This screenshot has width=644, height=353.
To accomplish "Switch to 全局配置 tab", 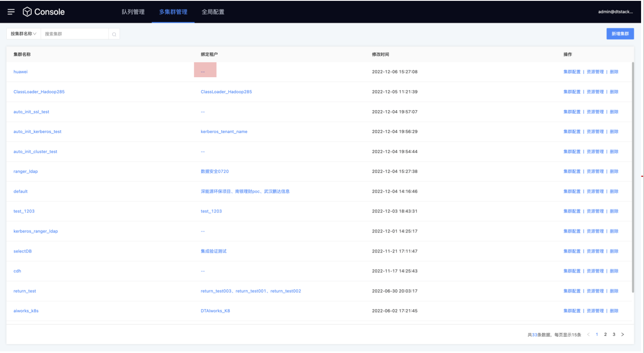I will [x=213, y=12].
